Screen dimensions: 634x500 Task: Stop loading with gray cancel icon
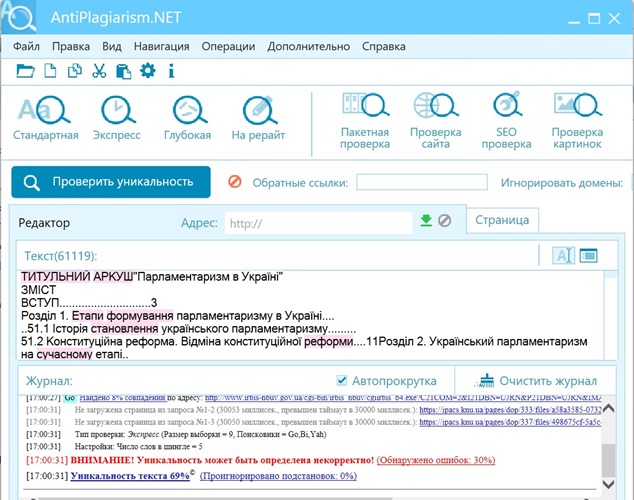[x=444, y=221]
